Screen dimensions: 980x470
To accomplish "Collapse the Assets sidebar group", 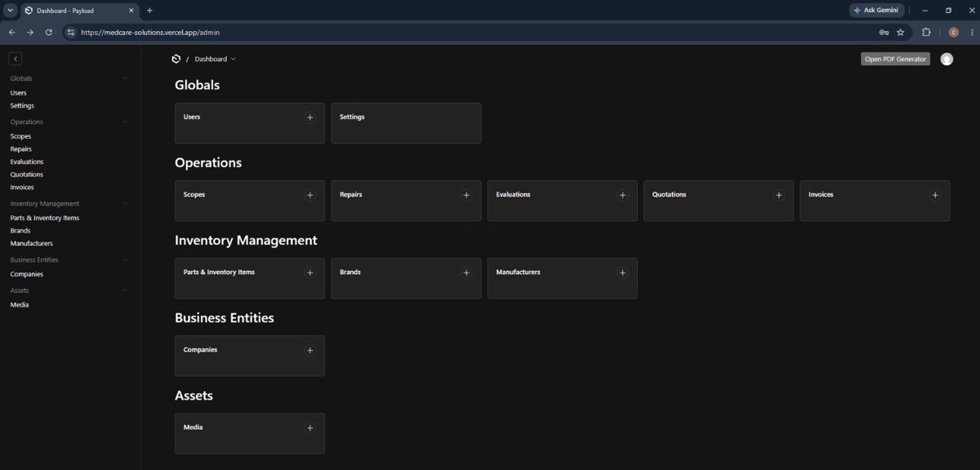I will [125, 290].
